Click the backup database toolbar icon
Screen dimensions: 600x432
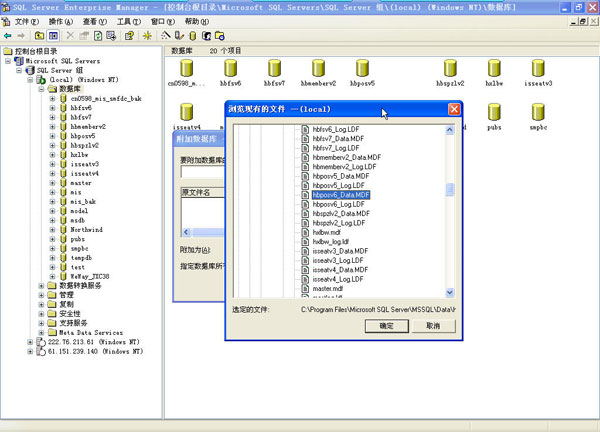(x=220, y=36)
